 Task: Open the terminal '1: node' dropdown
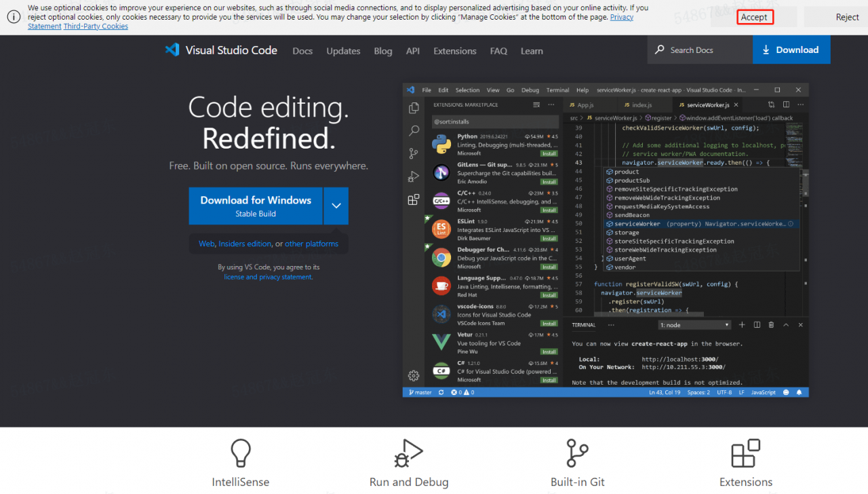point(694,325)
